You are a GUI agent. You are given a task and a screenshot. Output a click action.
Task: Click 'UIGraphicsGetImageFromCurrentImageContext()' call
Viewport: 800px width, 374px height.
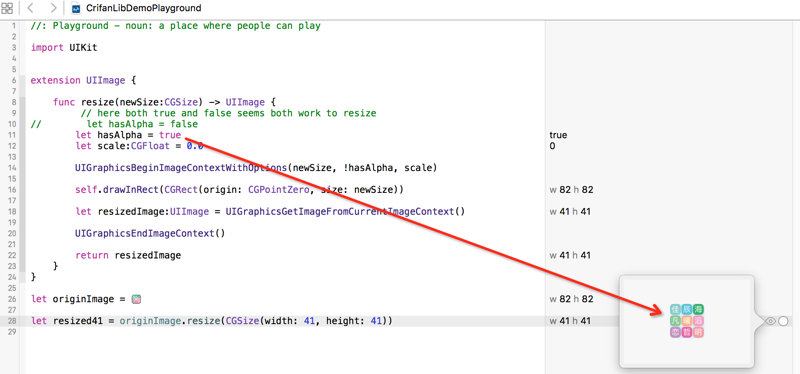pyautogui.click(x=345, y=211)
